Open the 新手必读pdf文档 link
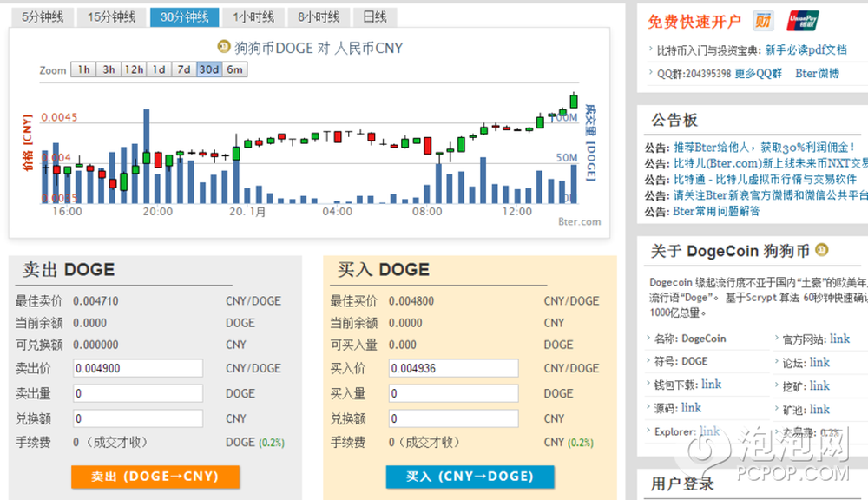This screenshot has width=868, height=500. point(806,49)
